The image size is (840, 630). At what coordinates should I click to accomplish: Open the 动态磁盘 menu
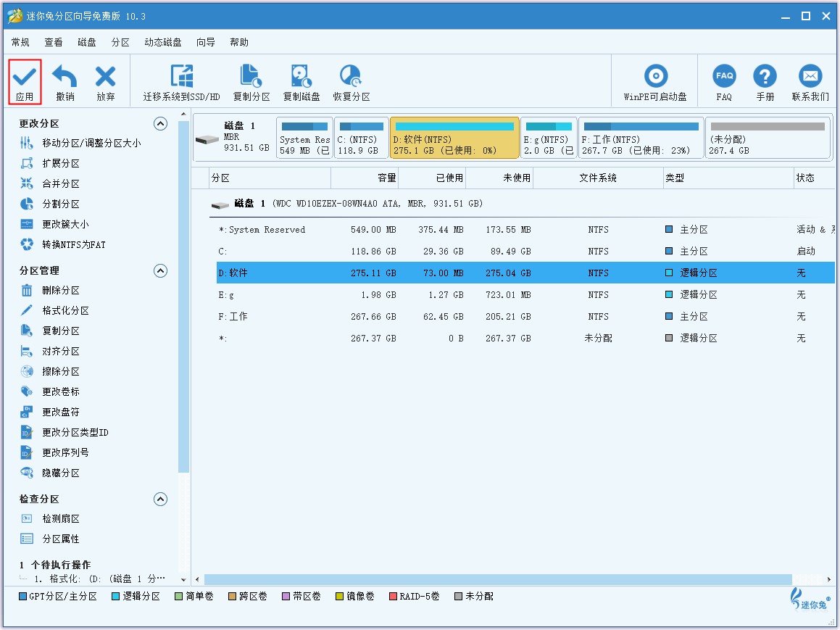click(163, 42)
